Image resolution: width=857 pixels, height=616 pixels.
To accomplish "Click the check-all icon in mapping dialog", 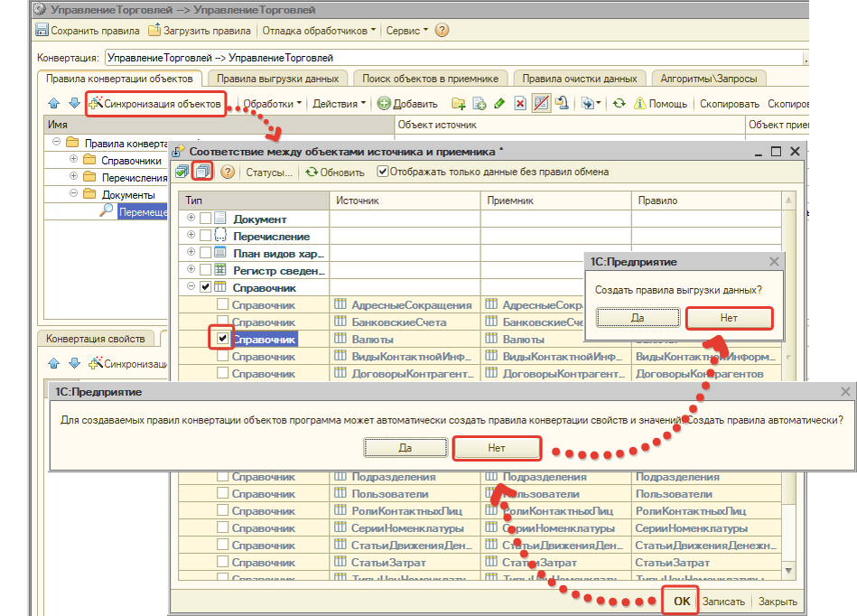I will click(x=182, y=173).
